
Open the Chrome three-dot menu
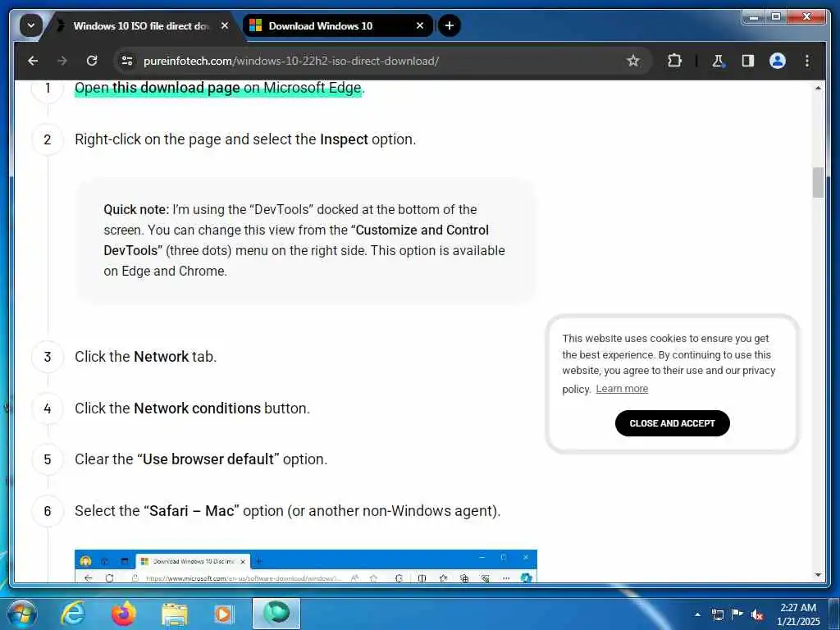pyautogui.click(x=807, y=61)
